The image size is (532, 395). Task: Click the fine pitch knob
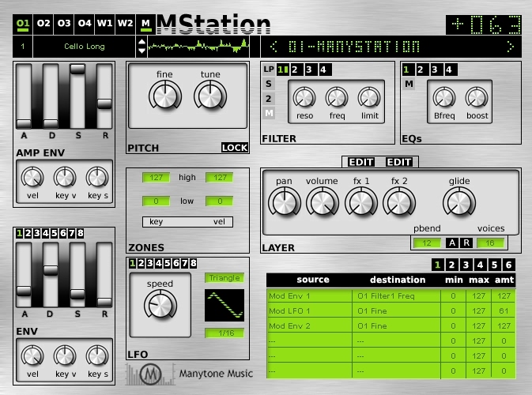(165, 96)
